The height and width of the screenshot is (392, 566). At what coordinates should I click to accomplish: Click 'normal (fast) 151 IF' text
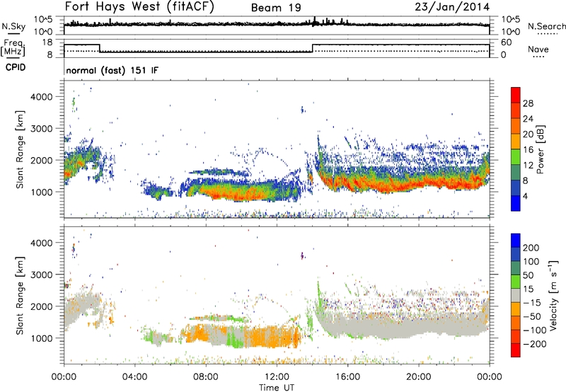click(112, 70)
